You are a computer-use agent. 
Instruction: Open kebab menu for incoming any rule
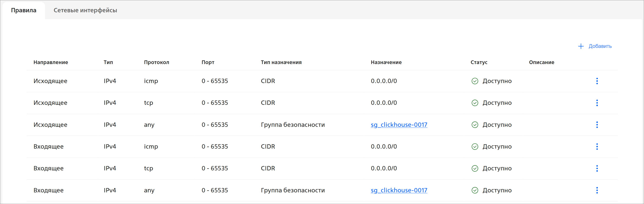[x=597, y=190]
